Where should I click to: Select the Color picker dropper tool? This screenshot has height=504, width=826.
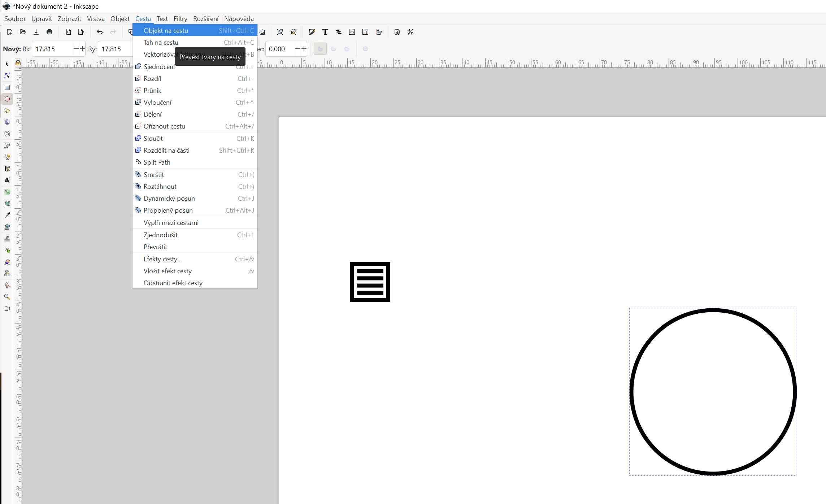pyautogui.click(x=7, y=215)
